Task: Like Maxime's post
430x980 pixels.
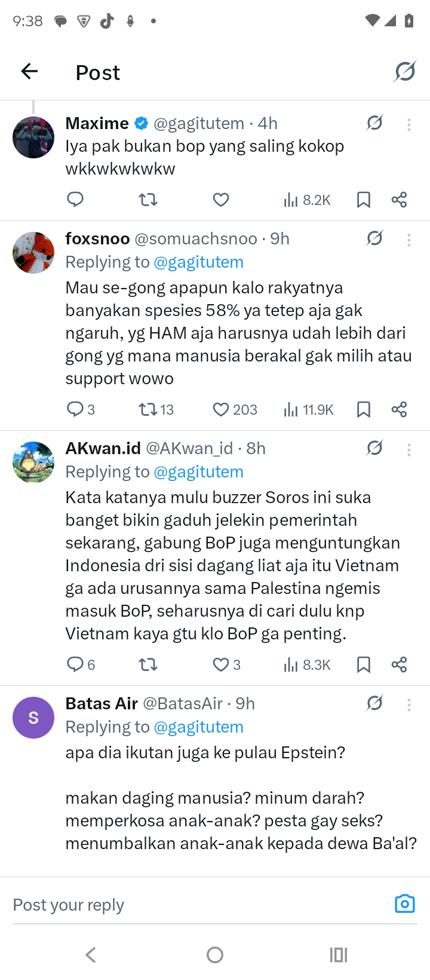Action: pyautogui.click(x=221, y=200)
